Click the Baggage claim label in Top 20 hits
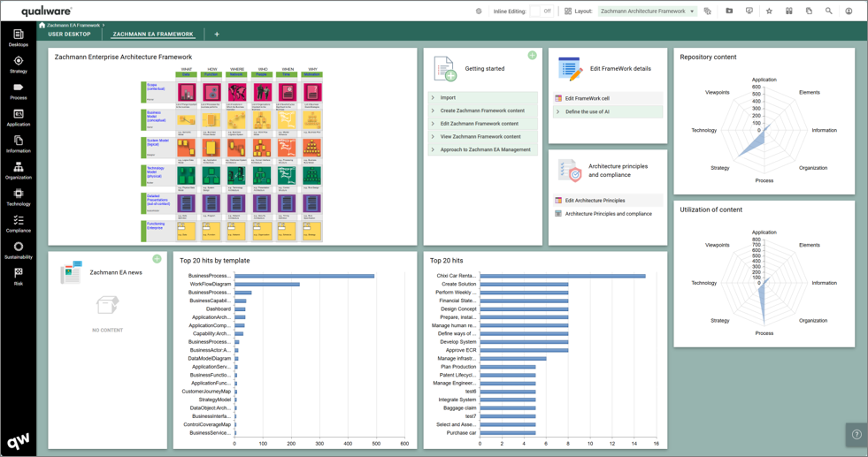 (459, 408)
